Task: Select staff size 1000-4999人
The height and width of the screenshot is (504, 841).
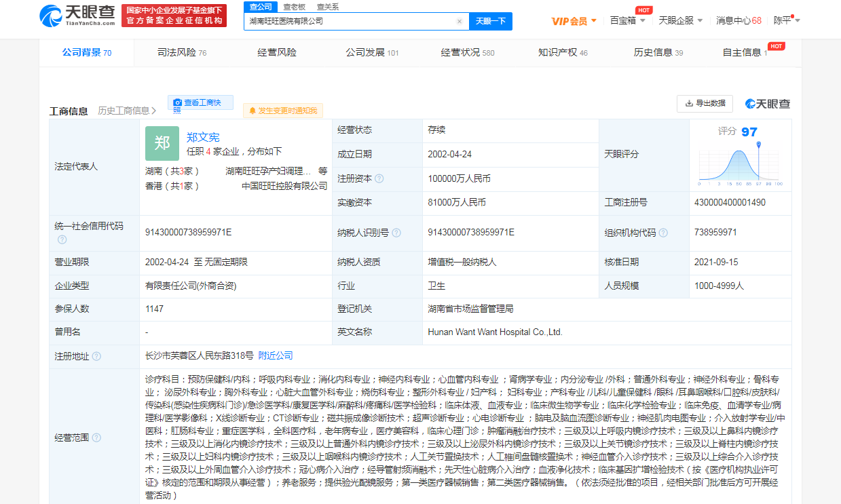Action: pyautogui.click(x=719, y=286)
